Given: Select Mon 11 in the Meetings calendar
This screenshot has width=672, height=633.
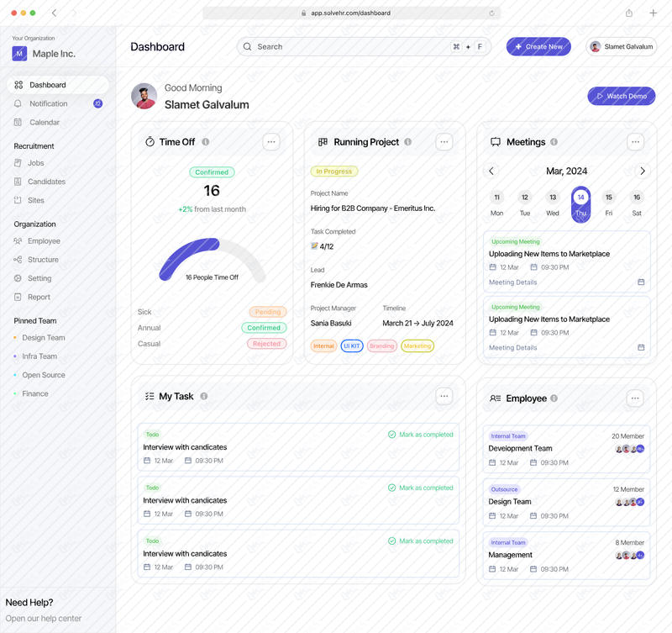Looking at the screenshot, I should 496,204.
